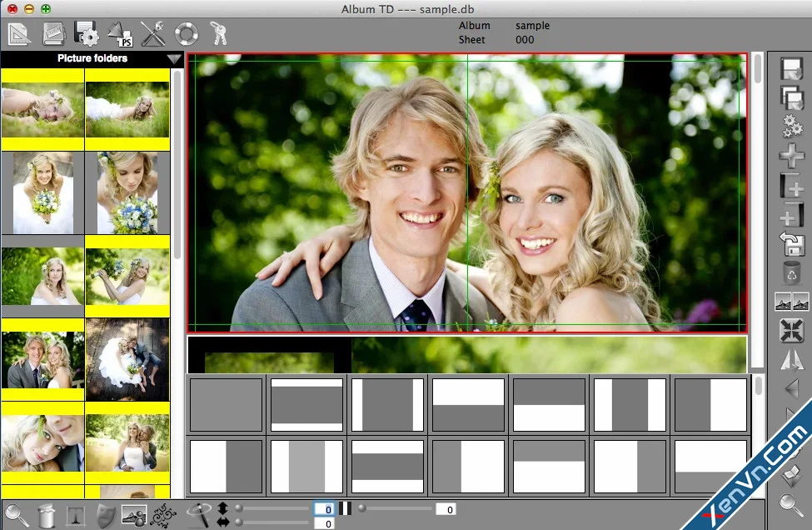
Task: Click the ornament swirl decoration icon
Action: pyautogui.click(x=163, y=516)
